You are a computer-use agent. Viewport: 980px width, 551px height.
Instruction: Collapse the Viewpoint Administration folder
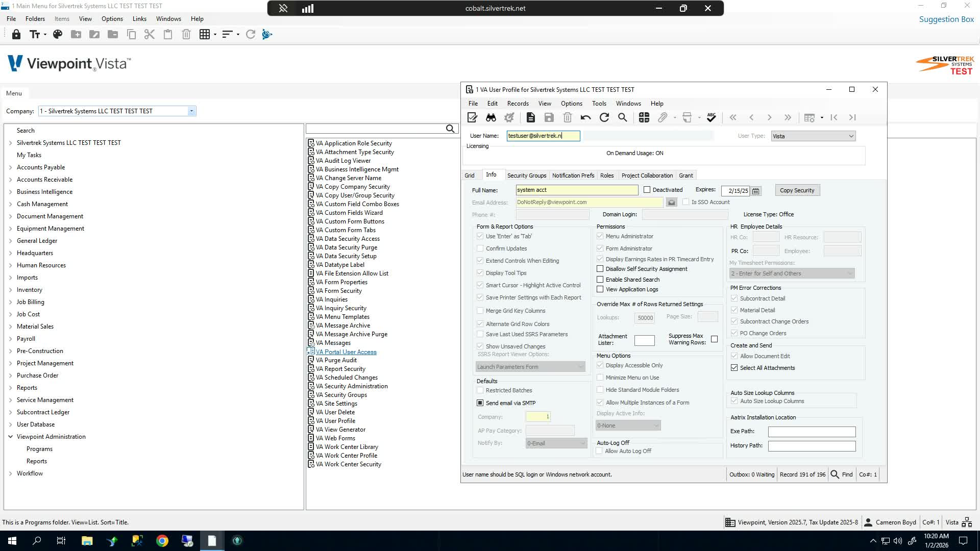tap(10, 437)
